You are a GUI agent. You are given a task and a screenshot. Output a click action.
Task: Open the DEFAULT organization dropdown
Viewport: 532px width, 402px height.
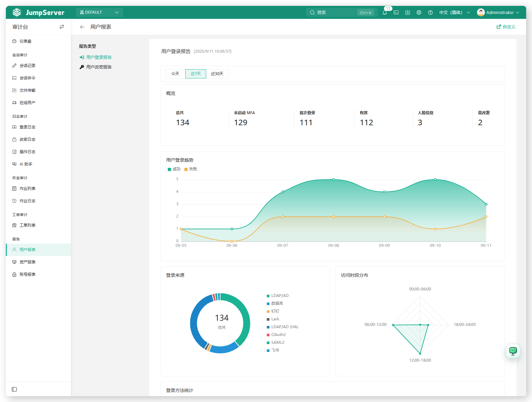tap(100, 12)
